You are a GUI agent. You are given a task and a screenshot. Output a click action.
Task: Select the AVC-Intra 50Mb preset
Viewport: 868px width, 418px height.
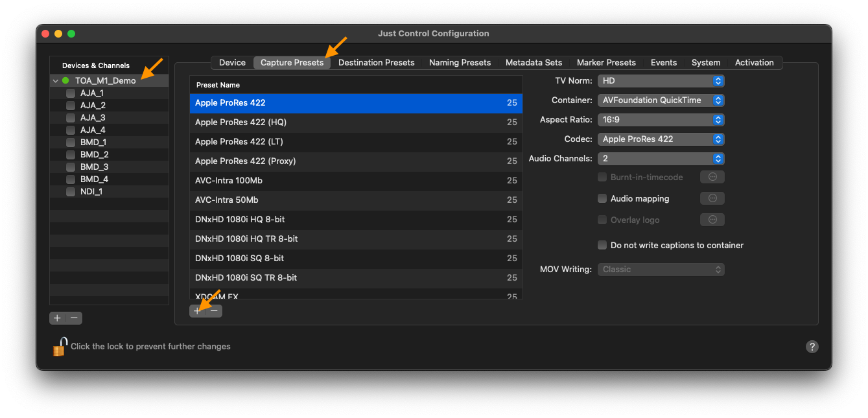tap(356, 200)
